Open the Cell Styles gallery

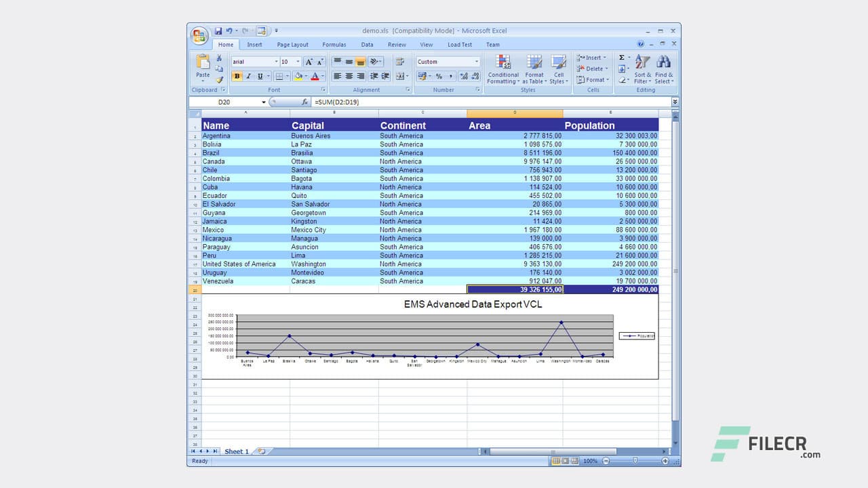[559, 71]
